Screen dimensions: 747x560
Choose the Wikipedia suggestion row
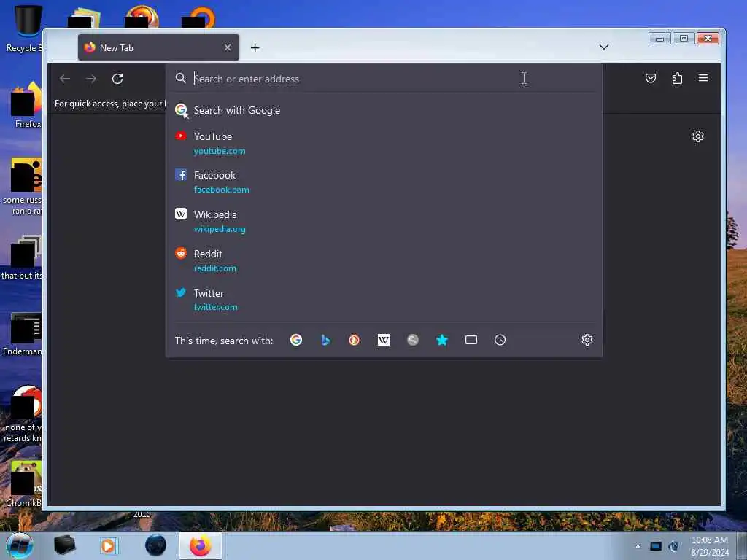384,222
